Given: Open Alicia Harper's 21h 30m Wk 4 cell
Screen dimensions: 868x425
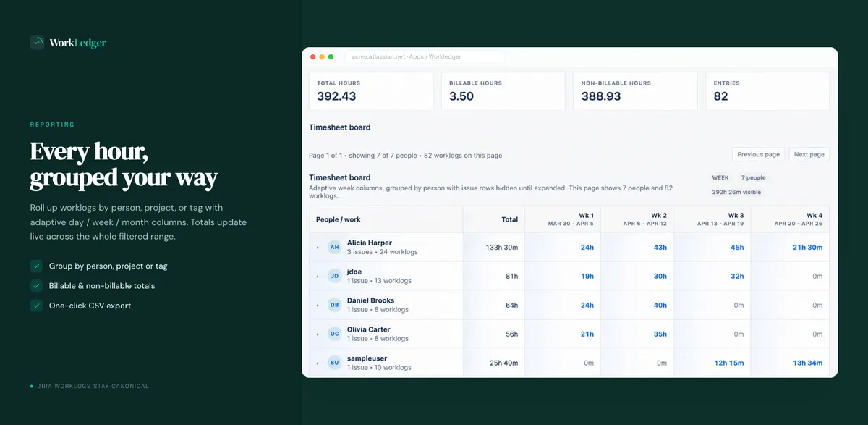Looking at the screenshot, I should click(x=789, y=247).
